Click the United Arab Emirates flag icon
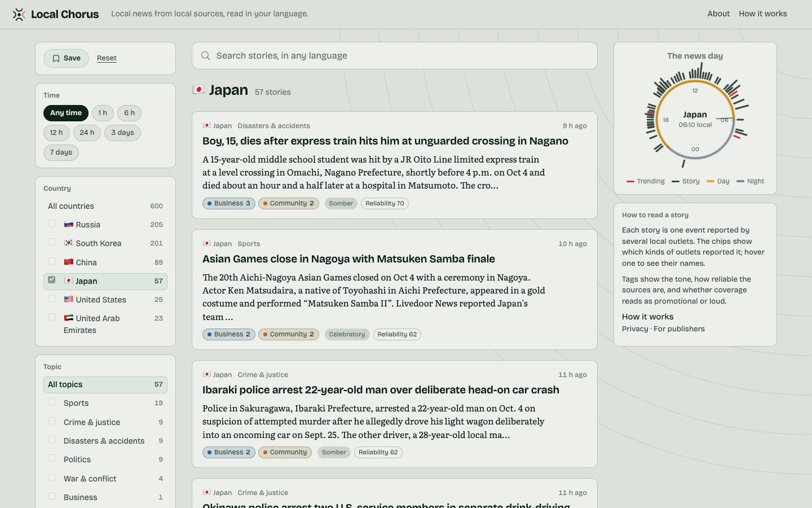This screenshot has height=508, width=812. [69, 318]
